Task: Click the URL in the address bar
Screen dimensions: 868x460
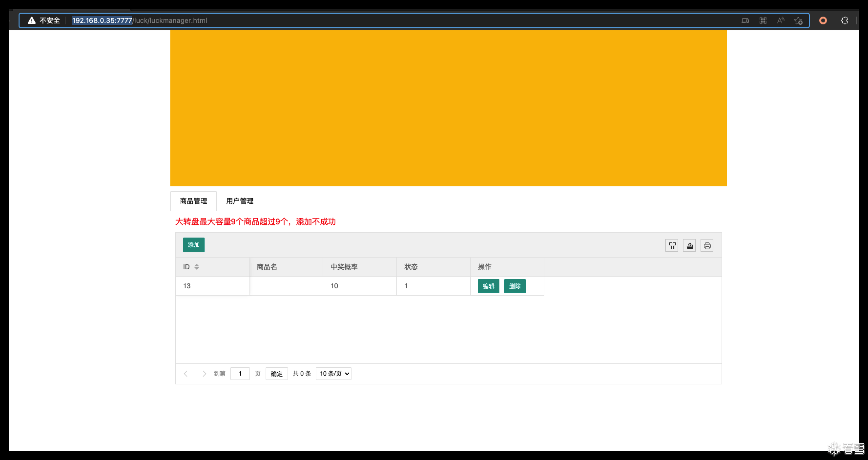Action: (x=140, y=20)
